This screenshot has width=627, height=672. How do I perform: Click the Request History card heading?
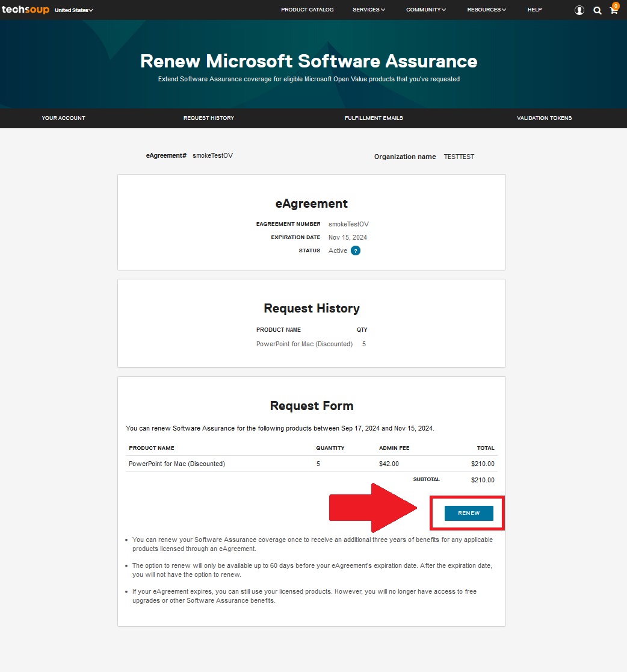pos(312,308)
